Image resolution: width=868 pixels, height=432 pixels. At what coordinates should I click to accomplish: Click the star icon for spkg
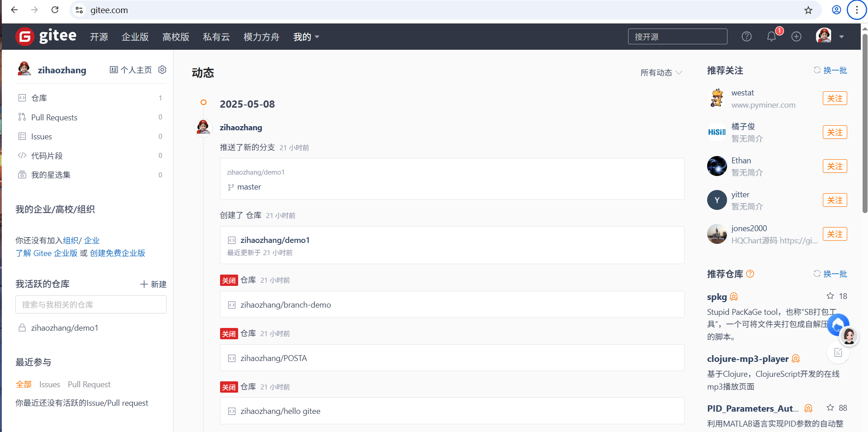click(x=830, y=296)
